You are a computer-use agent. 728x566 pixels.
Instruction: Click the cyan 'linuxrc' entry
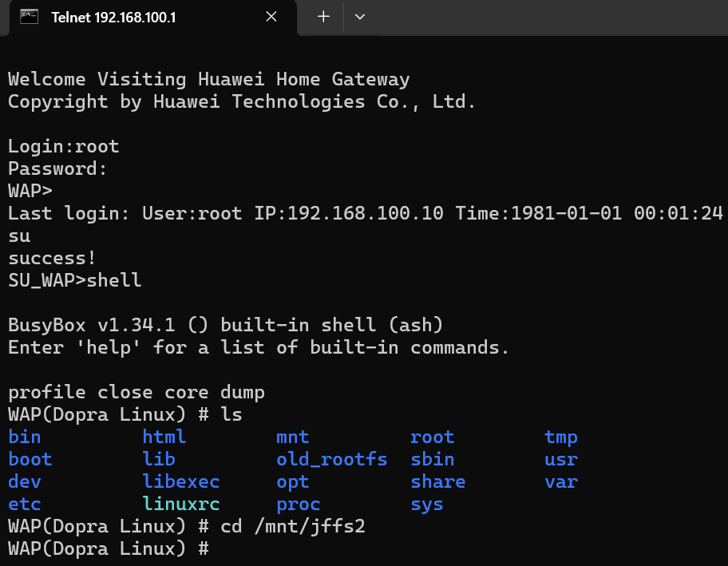pos(181,504)
